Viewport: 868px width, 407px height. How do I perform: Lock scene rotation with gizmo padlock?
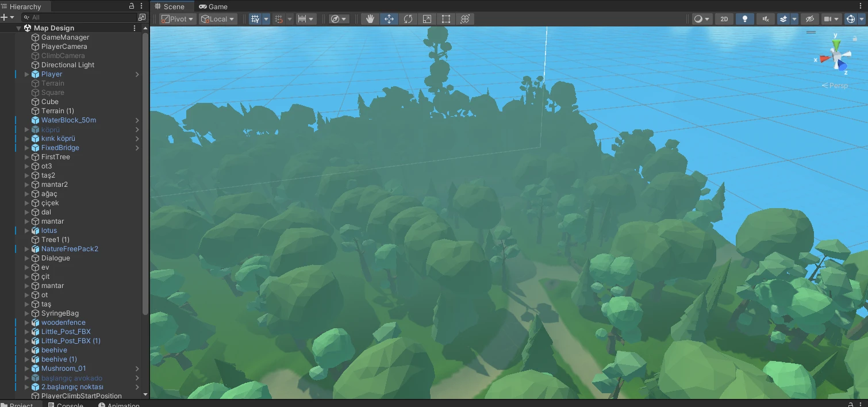click(x=855, y=39)
